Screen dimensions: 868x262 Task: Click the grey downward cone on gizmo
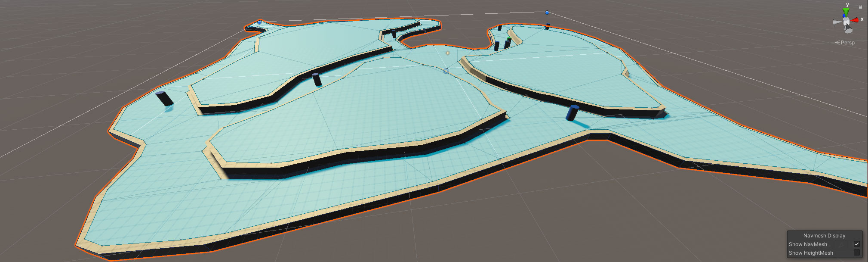[848, 30]
